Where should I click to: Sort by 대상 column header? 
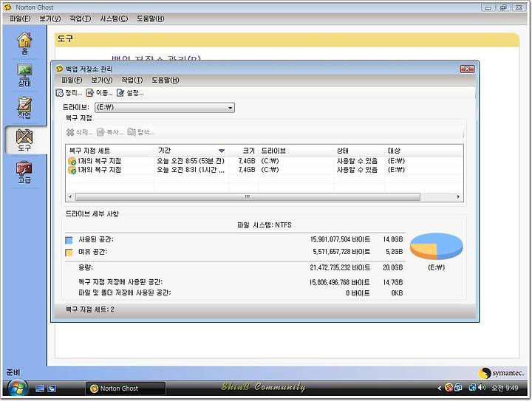tap(424, 151)
